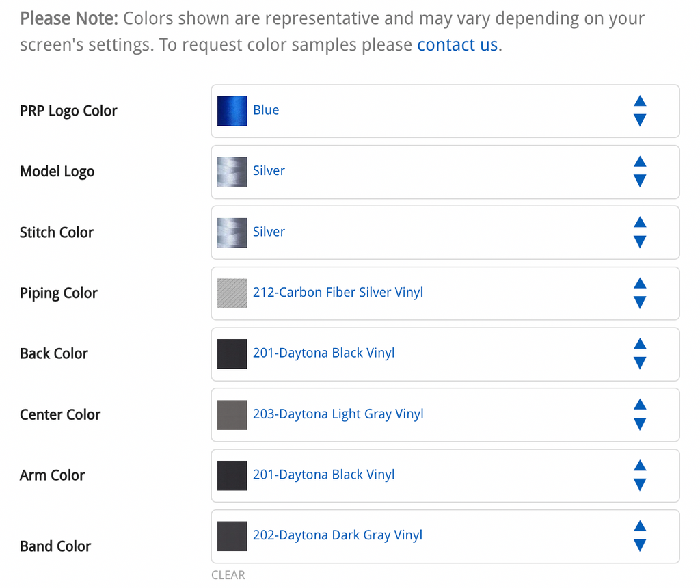Select the Carbon Fiber Silver Vinyl swatch
This screenshot has height=588, width=700.
coord(232,293)
